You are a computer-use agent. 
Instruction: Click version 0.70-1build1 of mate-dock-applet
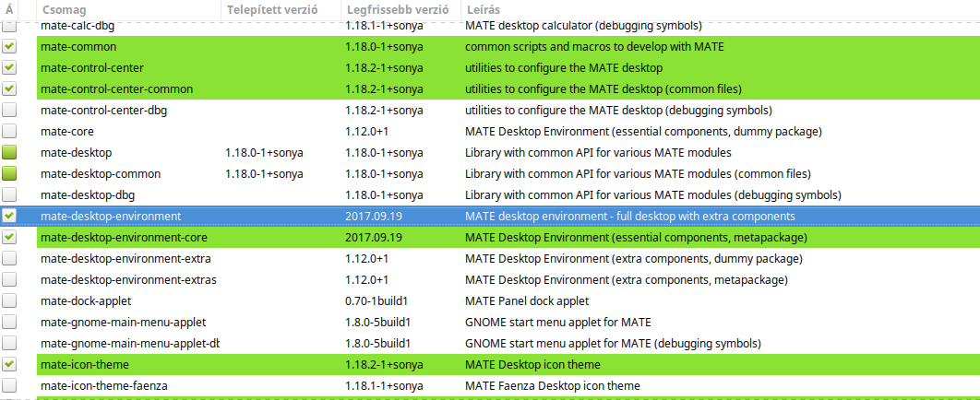[376, 300]
